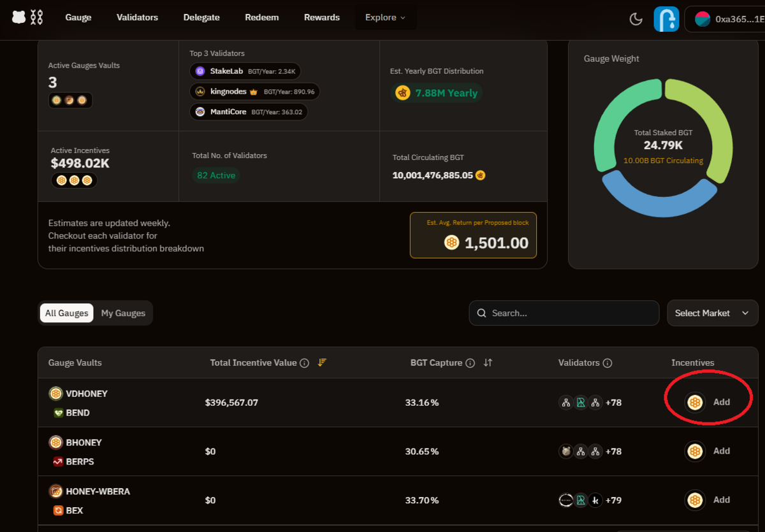Viewport: 765px width, 532px height.
Task: Click the VDHONEY token icon
Action: point(55,393)
